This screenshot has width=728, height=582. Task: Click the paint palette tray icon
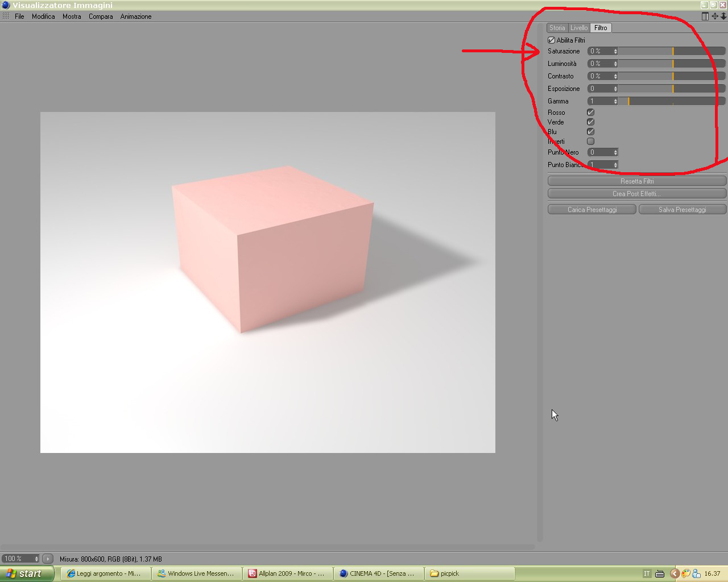685,573
